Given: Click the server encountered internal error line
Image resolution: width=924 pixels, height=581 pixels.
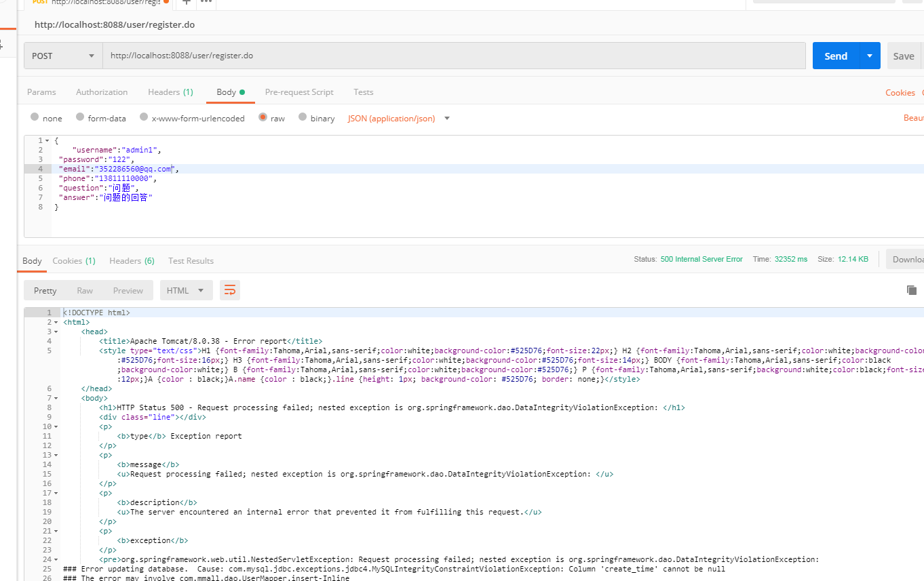Looking at the screenshot, I should [x=329, y=512].
